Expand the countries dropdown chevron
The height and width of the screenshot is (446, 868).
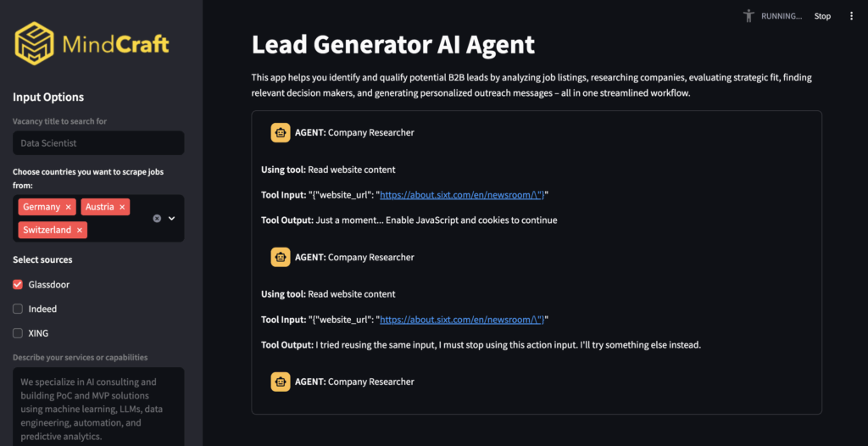tap(171, 218)
